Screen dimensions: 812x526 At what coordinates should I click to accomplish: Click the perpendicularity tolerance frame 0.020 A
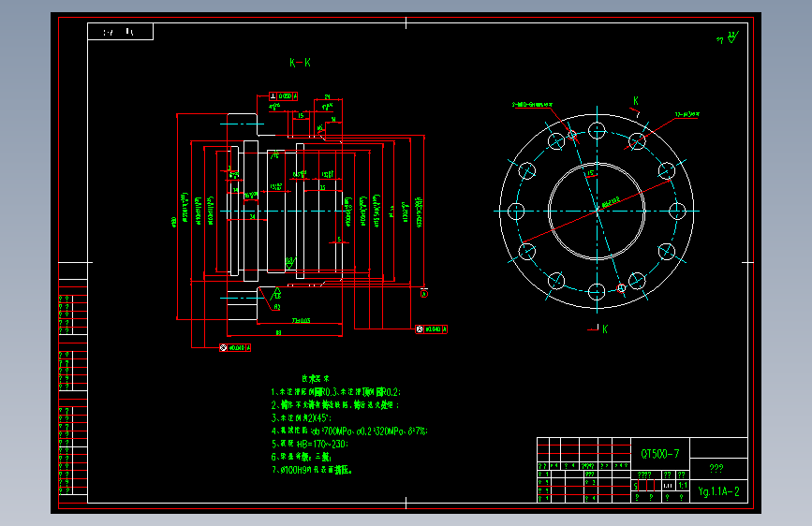[x=283, y=95]
